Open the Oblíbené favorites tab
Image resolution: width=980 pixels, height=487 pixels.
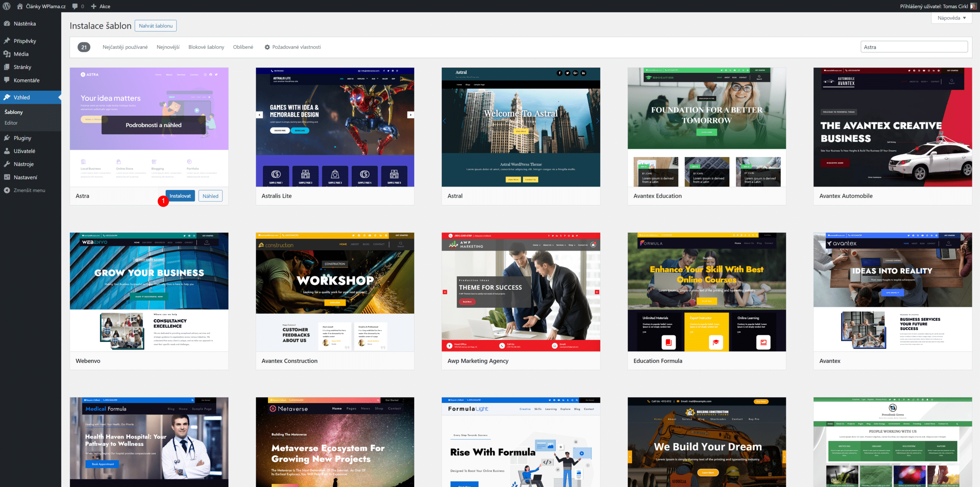point(243,47)
